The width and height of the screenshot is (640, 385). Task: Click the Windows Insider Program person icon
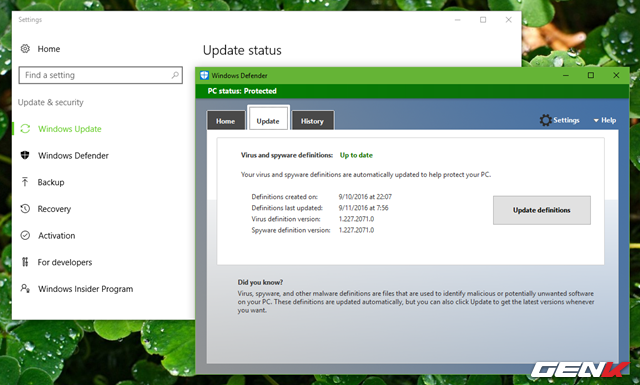(x=25, y=288)
